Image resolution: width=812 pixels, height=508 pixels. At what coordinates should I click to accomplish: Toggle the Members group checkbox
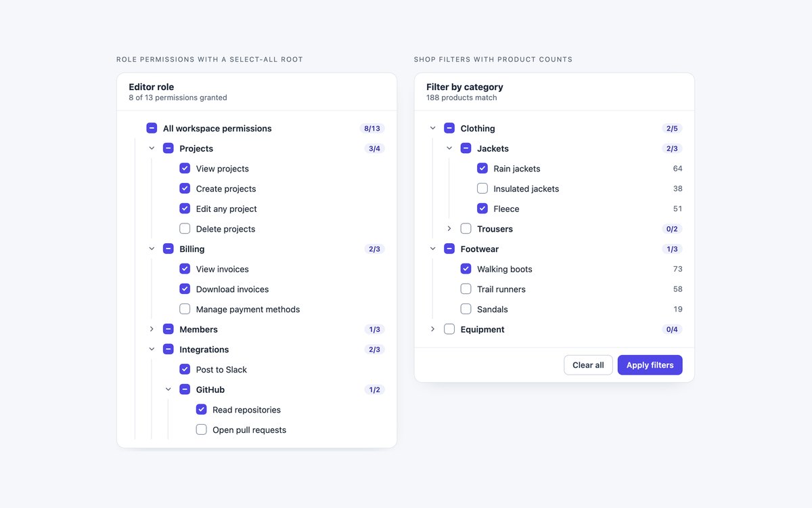pyautogui.click(x=168, y=329)
